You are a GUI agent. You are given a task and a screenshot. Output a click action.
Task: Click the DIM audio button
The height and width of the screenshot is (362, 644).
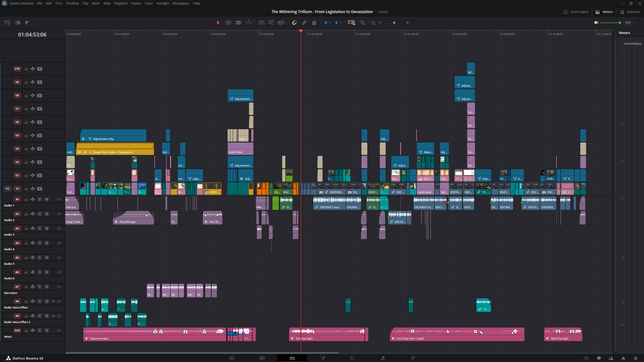(x=628, y=23)
